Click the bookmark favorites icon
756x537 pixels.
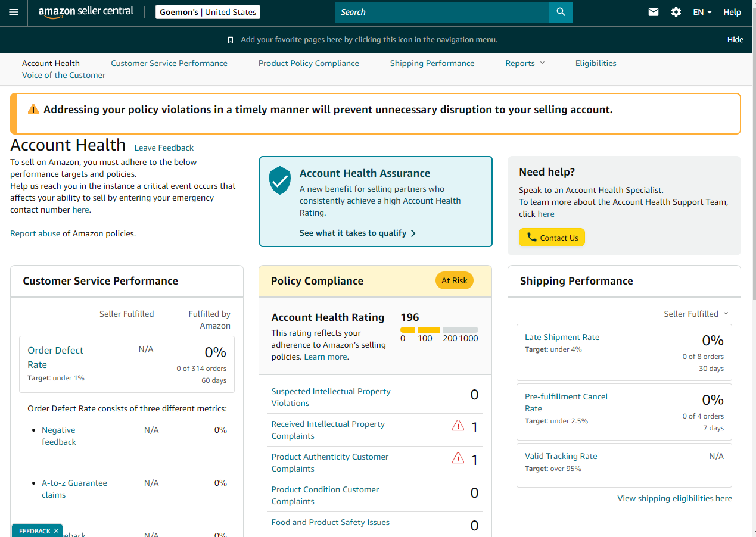231,40
